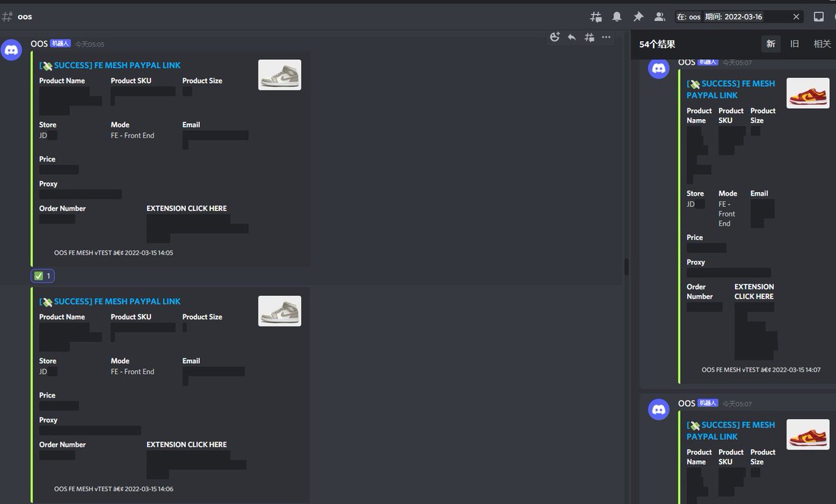Click the Order Number label in the first embed
The image size is (836, 504).
click(63, 208)
